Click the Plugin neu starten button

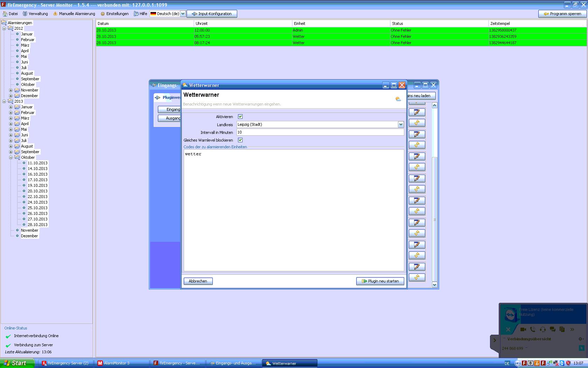click(380, 281)
